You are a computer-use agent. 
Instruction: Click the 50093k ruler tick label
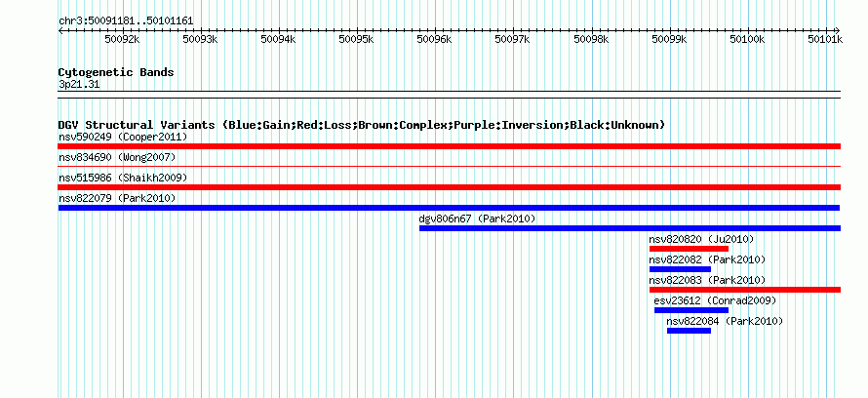click(201, 39)
